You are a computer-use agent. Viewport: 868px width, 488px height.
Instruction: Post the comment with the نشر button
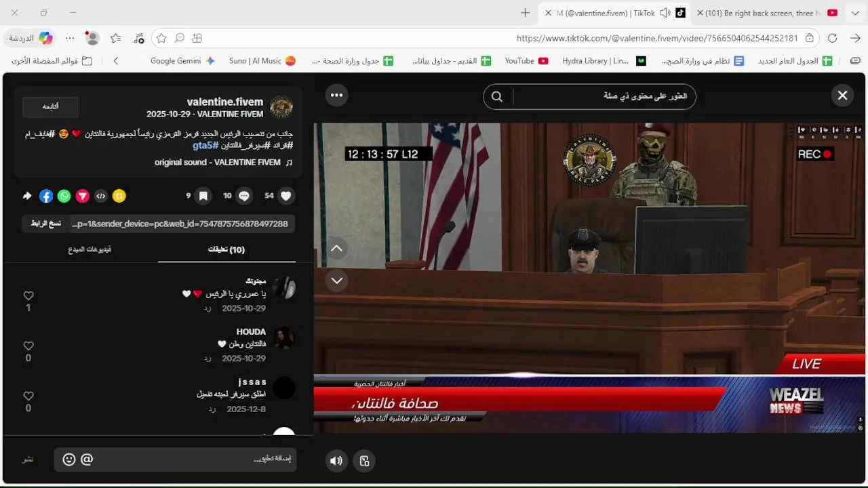coord(28,460)
